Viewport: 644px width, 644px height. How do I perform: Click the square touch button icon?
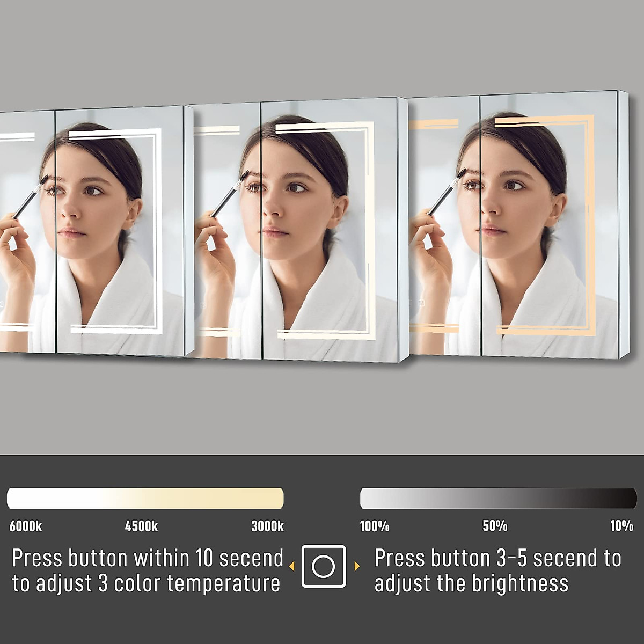(324, 566)
